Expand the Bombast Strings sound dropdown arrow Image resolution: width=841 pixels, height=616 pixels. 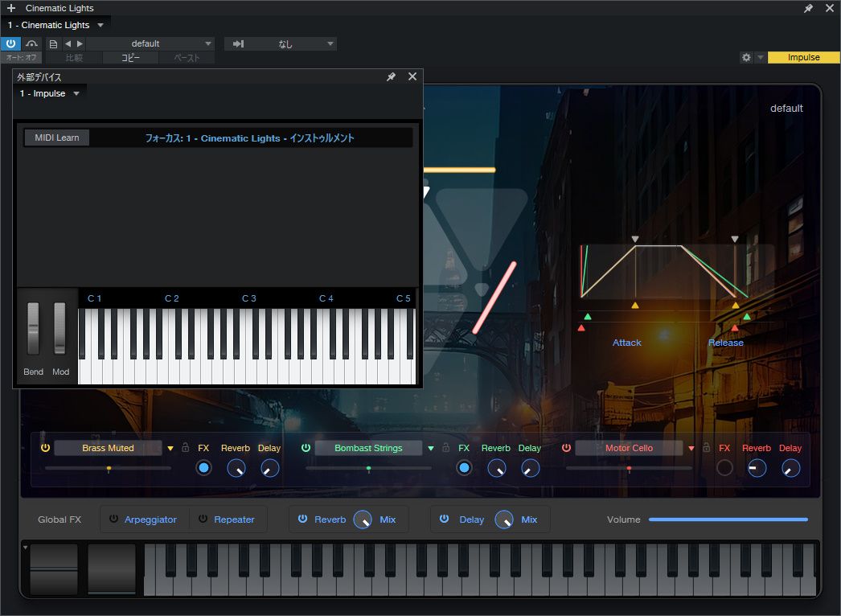tap(431, 448)
